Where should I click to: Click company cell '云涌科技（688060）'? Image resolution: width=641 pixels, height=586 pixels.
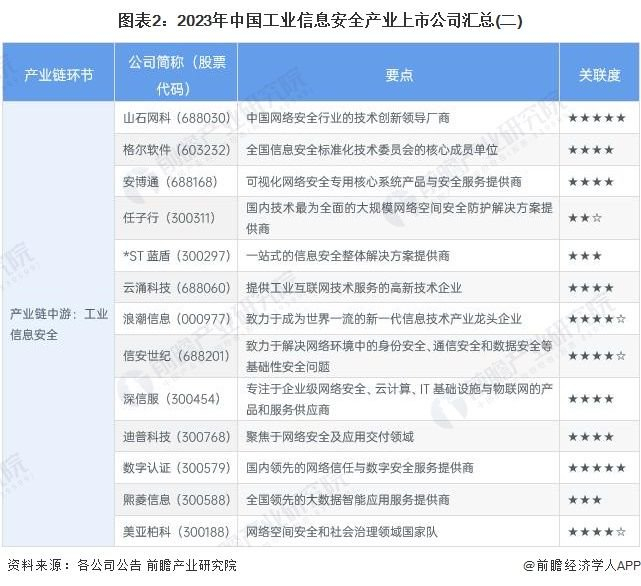(177, 288)
